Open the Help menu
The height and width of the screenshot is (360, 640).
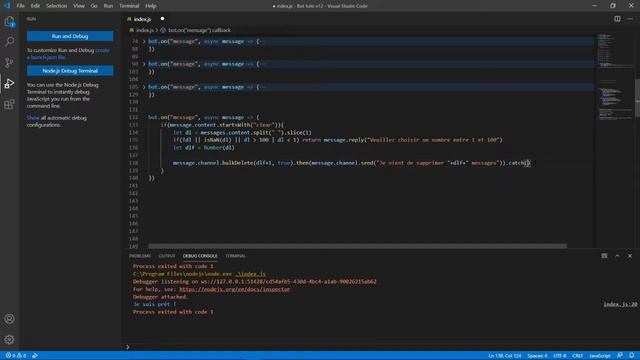point(151,6)
